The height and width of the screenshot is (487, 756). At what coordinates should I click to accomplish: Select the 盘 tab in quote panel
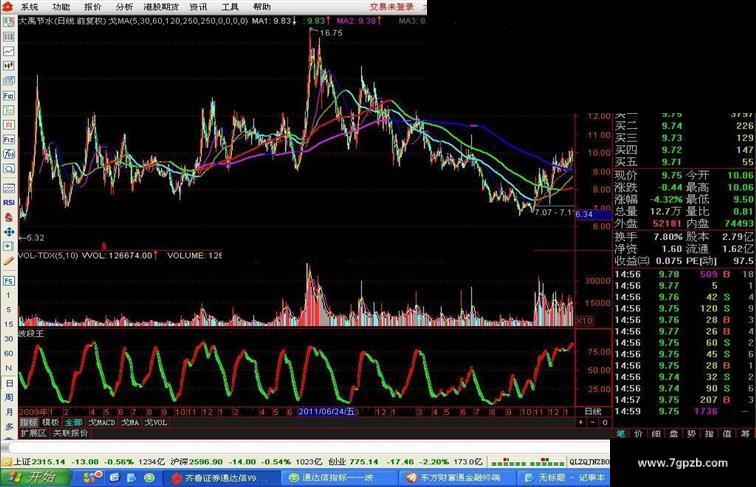674,433
